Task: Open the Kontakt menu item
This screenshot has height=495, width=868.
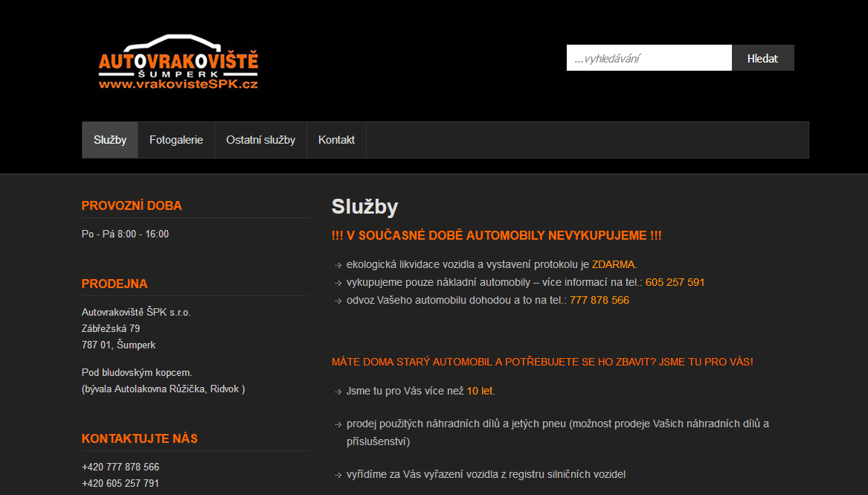Action: coord(337,140)
